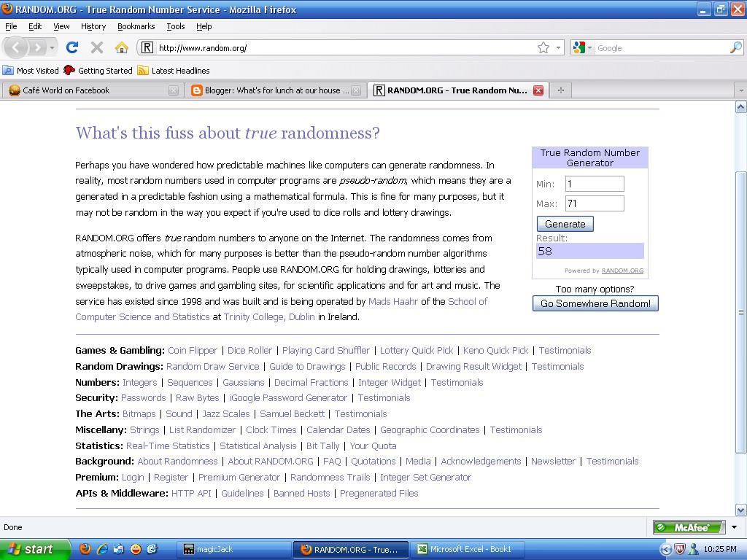Open the back/forward history dropdown arrow
Image resolution: width=747 pixels, height=560 pixels.
[x=52, y=47]
